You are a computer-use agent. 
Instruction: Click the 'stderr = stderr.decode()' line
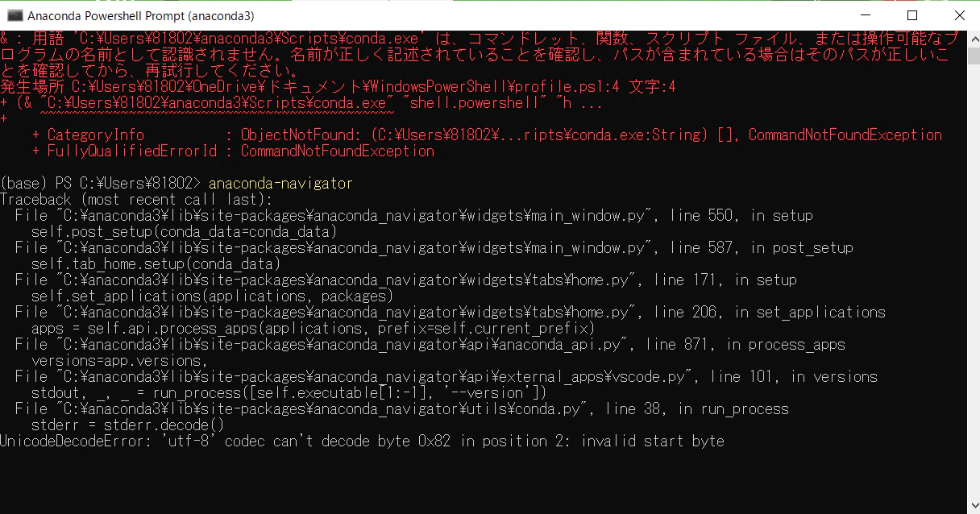tap(127, 425)
